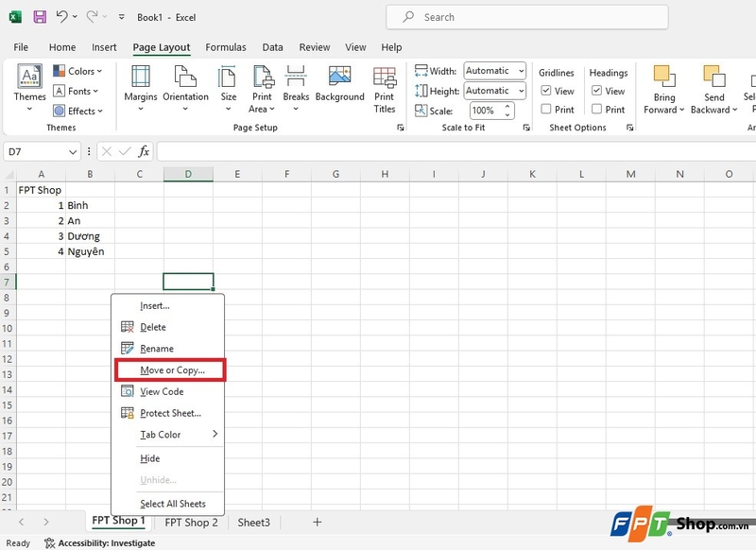
Task: Expand the Name Box dropdown arrow
Action: 73,152
